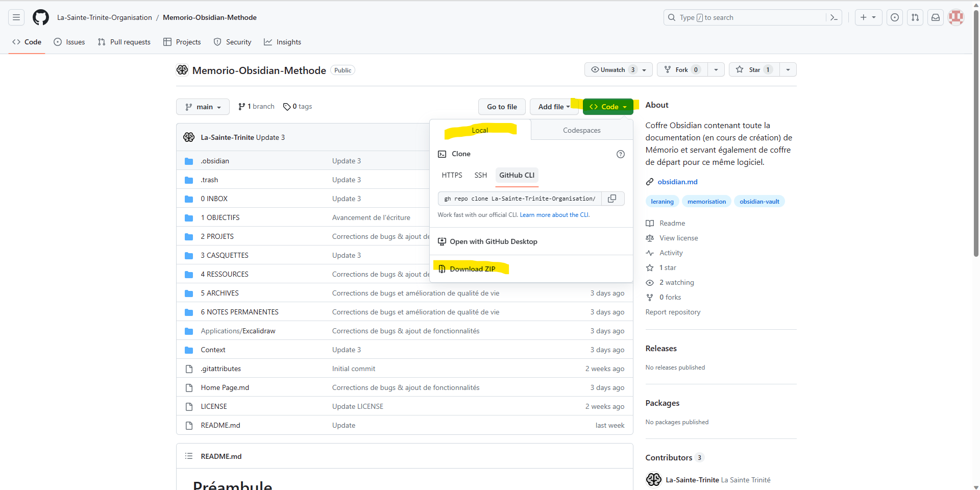Click the fork icon next to 0 forks

(x=650, y=298)
